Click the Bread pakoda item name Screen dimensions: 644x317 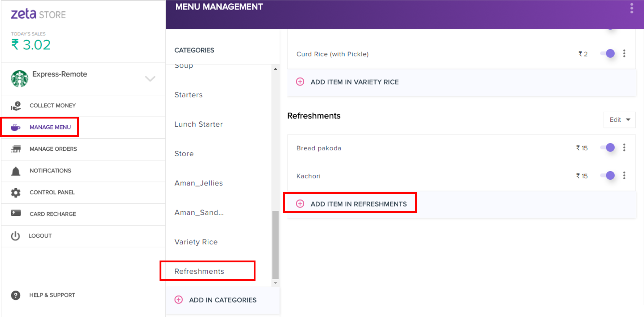tap(319, 148)
